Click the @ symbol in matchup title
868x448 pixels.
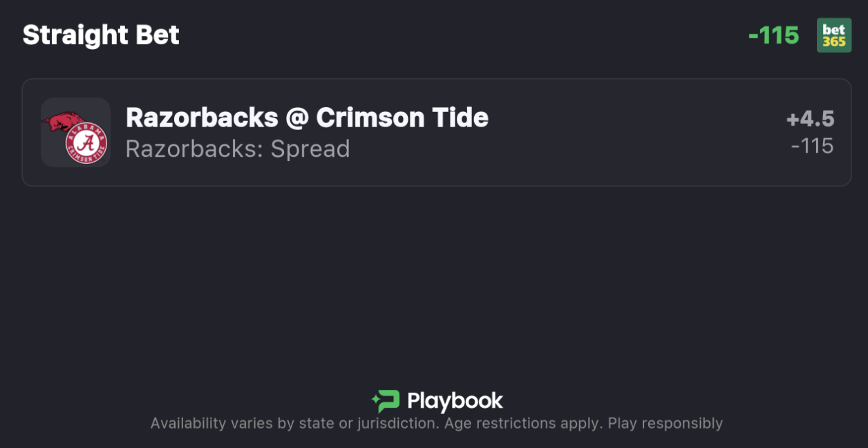(x=297, y=118)
